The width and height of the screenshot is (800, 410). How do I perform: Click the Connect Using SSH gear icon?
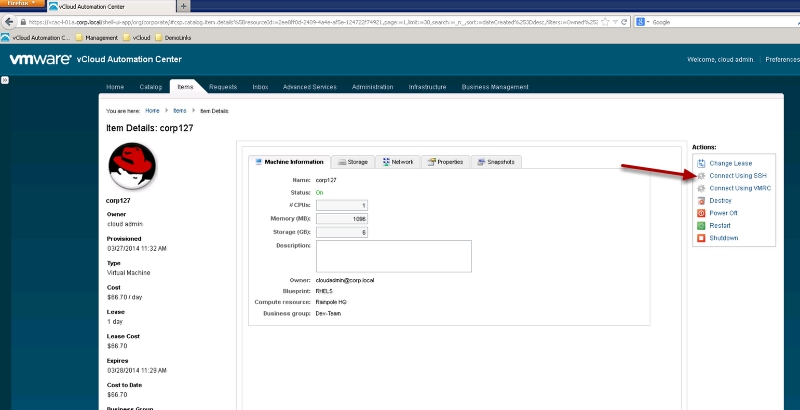click(x=701, y=176)
